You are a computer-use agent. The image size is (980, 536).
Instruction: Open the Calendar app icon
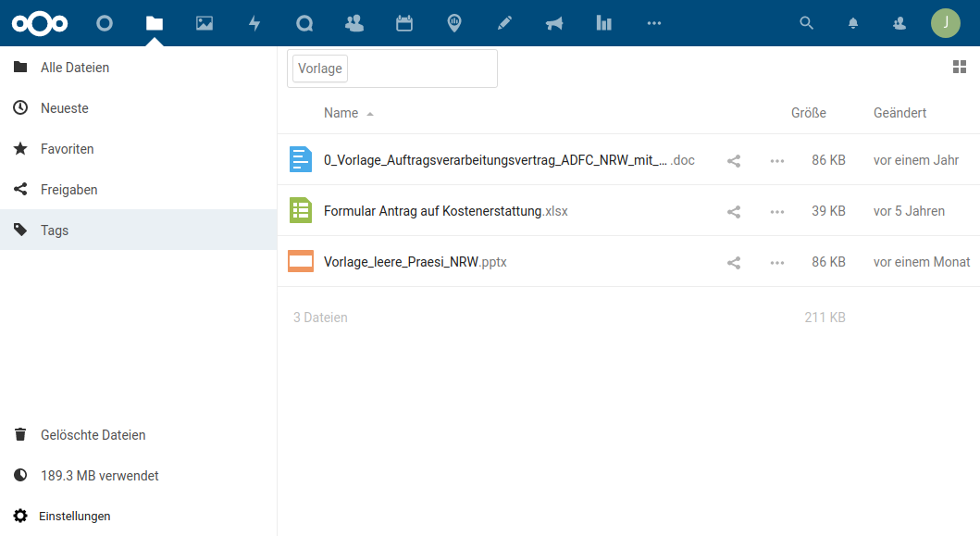click(x=404, y=23)
